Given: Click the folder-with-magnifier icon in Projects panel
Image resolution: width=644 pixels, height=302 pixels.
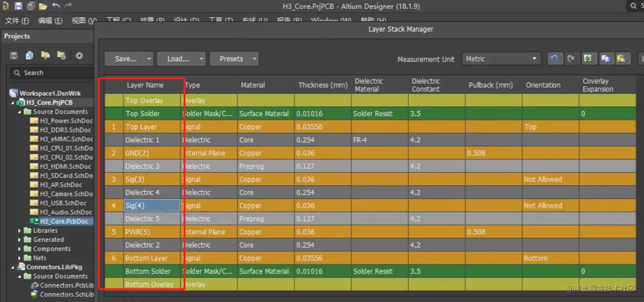Looking at the screenshot, I should coord(45,55).
